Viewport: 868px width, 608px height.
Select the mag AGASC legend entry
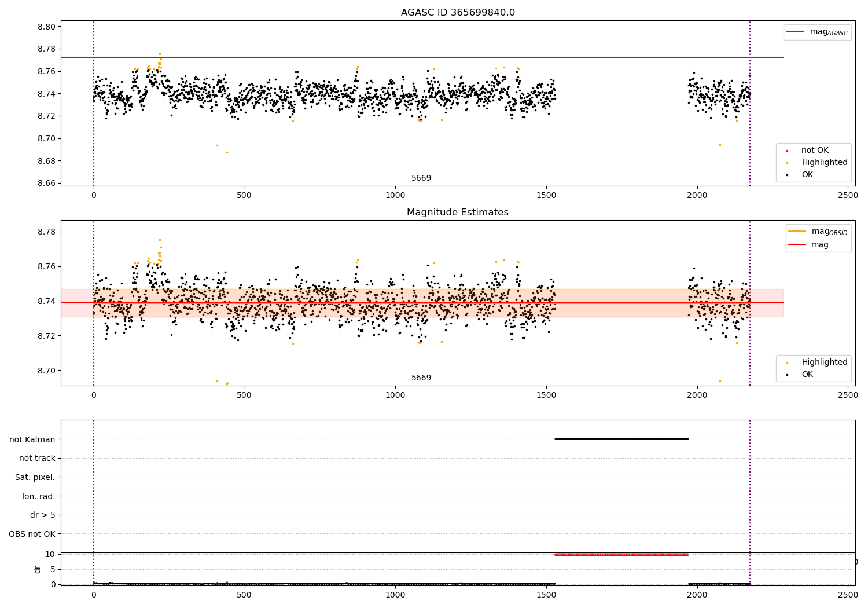[817, 32]
